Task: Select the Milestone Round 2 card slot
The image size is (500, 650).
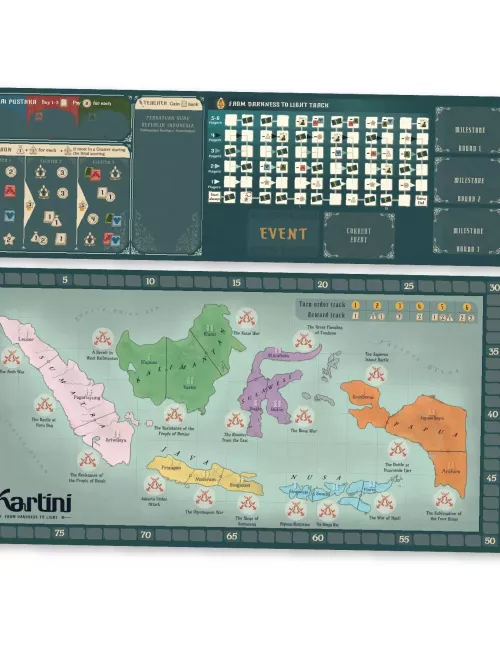Action: click(x=468, y=181)
